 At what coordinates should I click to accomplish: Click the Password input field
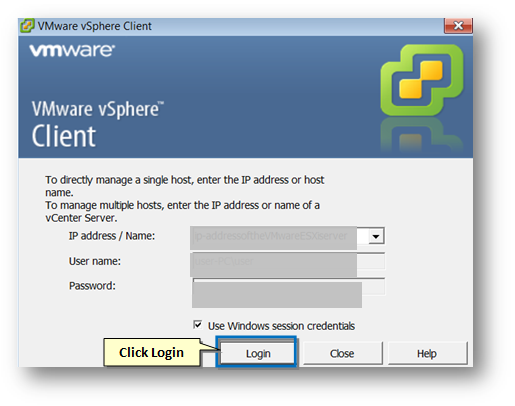[288, 287]
